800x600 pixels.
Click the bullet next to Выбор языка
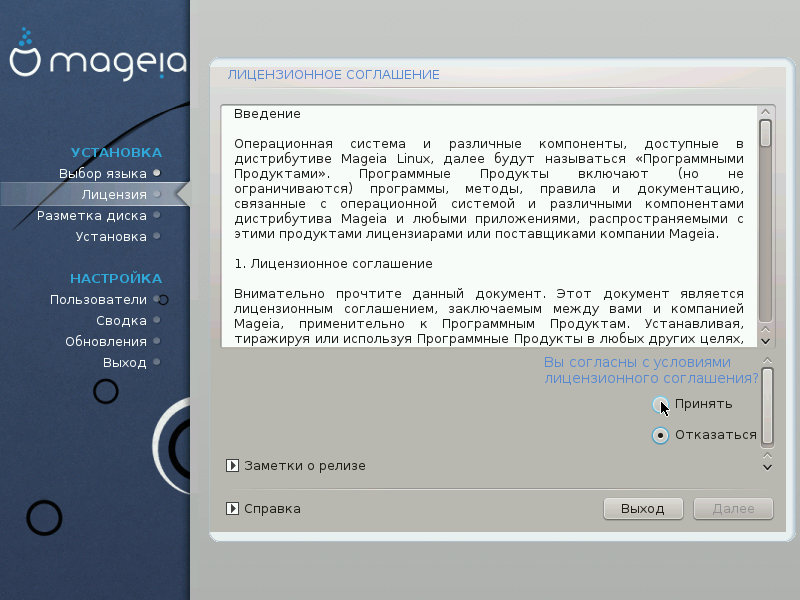click(157, 173)
